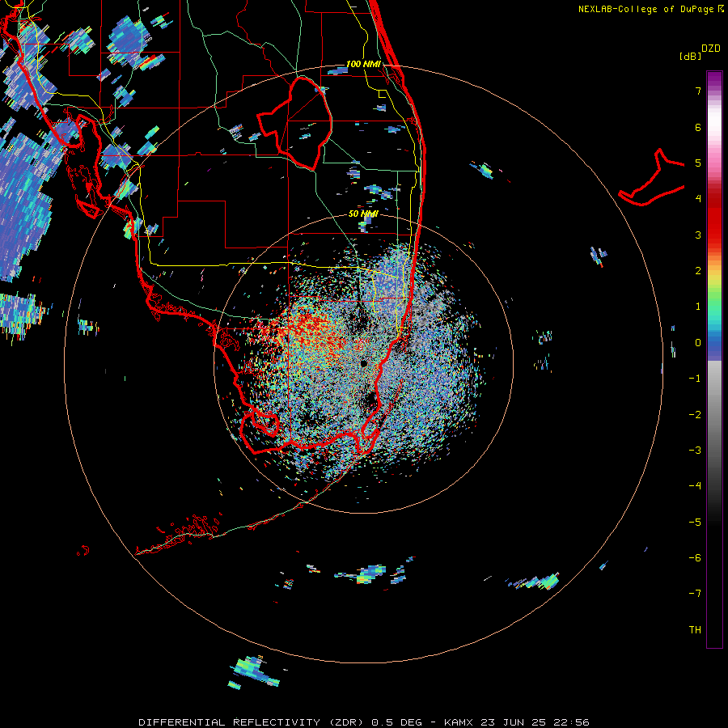Pick the purple top segment of color bar
This screenshot has width=728, height=728.
click(x=714, y=80)
